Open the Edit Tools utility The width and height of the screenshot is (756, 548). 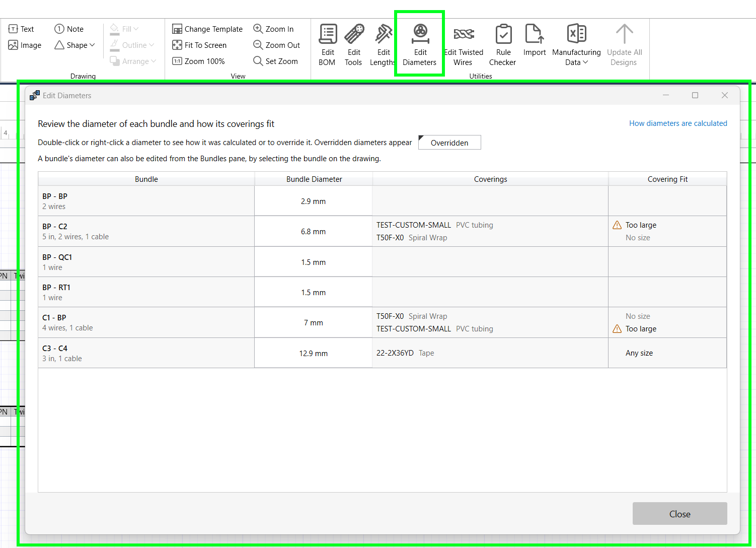tap(354, 45)
